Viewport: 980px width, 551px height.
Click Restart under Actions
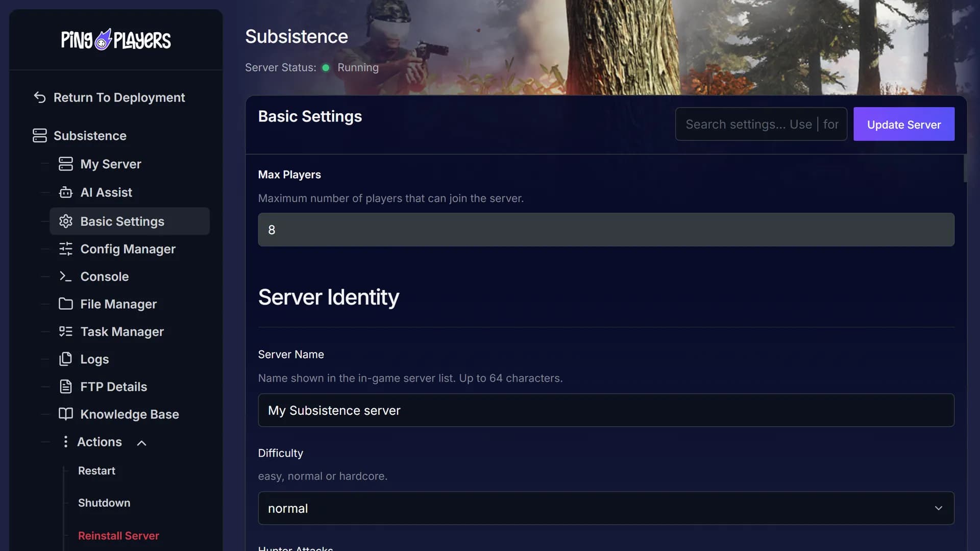pyautogui.click(x=96, y=470)
